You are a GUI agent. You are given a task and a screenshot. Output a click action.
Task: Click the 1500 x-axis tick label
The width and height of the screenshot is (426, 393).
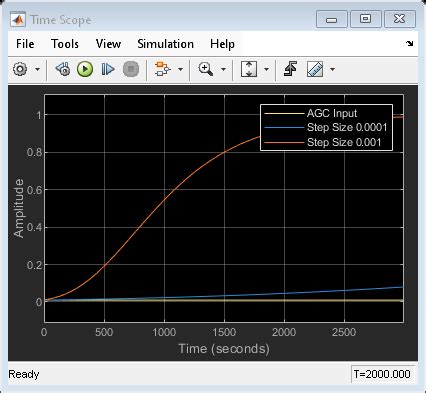[x=224, y=332]
